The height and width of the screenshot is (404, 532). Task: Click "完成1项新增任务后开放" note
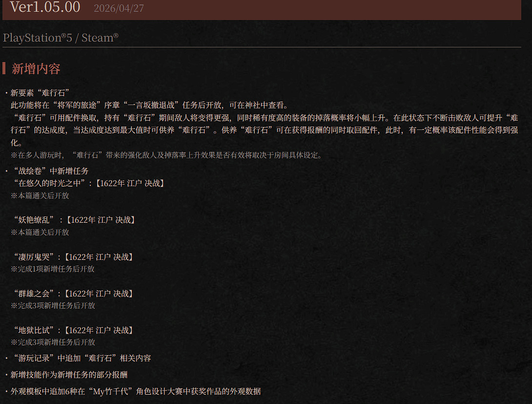pos(53,269)
